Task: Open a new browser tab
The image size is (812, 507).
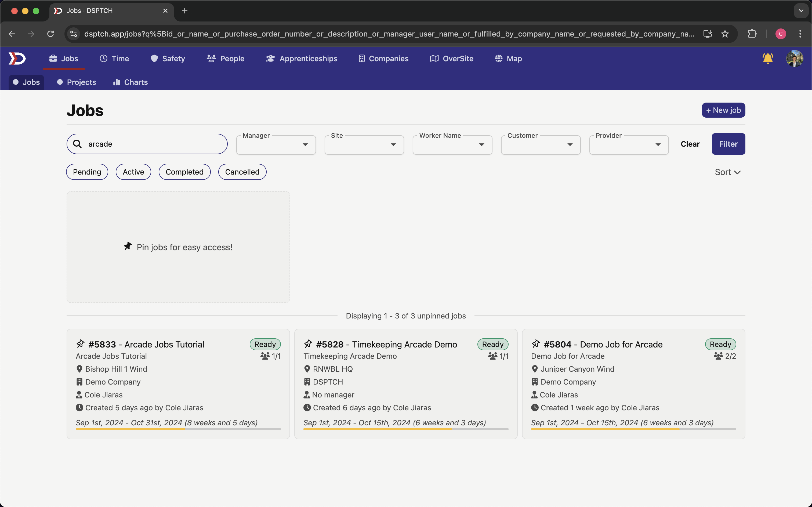Action: point(185,11)
